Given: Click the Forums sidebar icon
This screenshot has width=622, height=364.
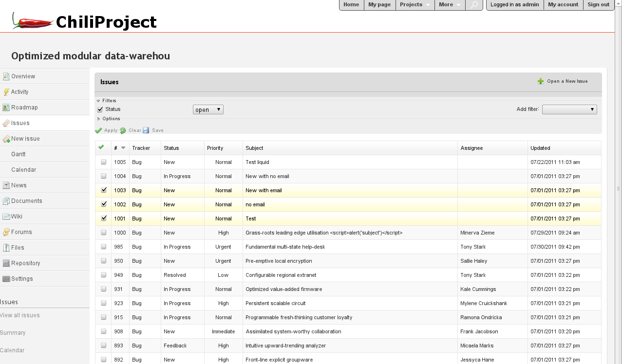Looking at the screenshot, I should (6, 232).
